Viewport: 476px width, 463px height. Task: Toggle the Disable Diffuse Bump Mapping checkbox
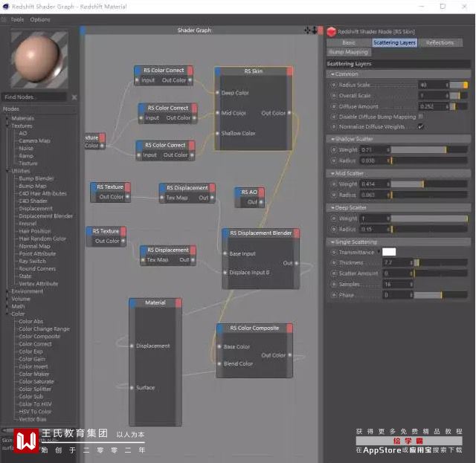421,116
